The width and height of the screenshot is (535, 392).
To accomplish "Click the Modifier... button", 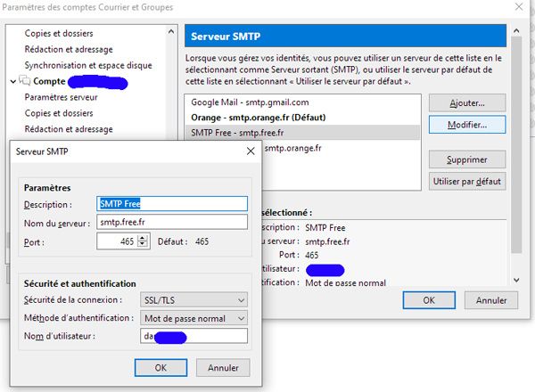I will click(x=467, y=125).
